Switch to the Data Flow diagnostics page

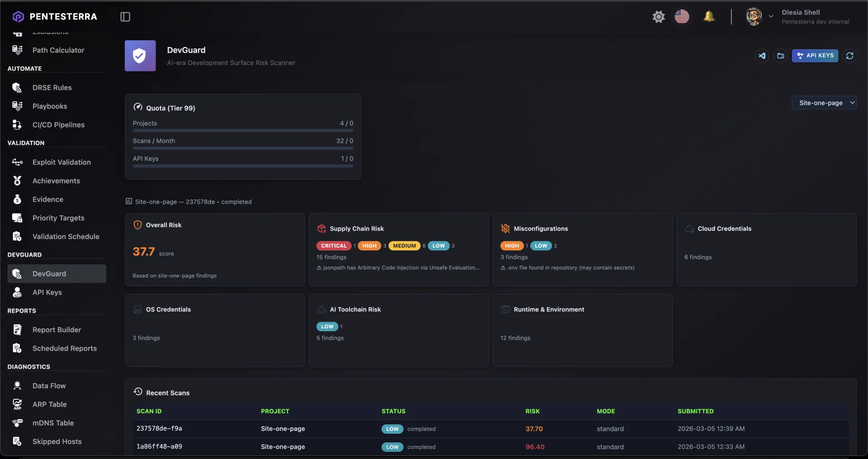coord(49,385)
